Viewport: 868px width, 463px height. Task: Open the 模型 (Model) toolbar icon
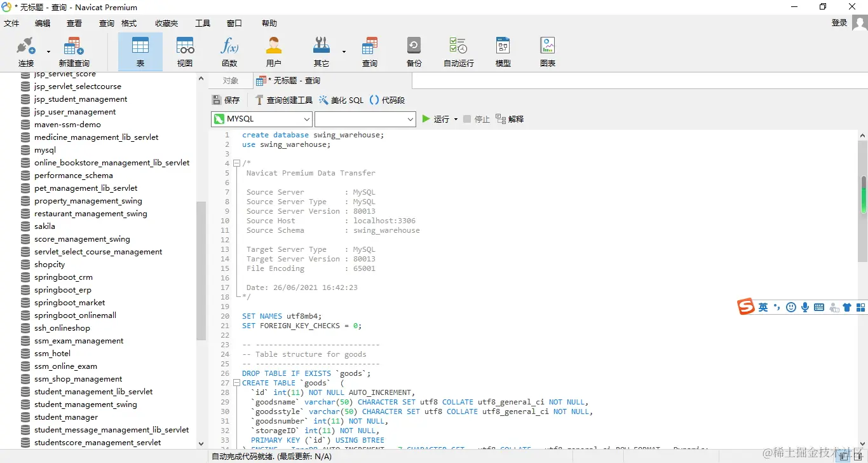(x=503, y=52)
